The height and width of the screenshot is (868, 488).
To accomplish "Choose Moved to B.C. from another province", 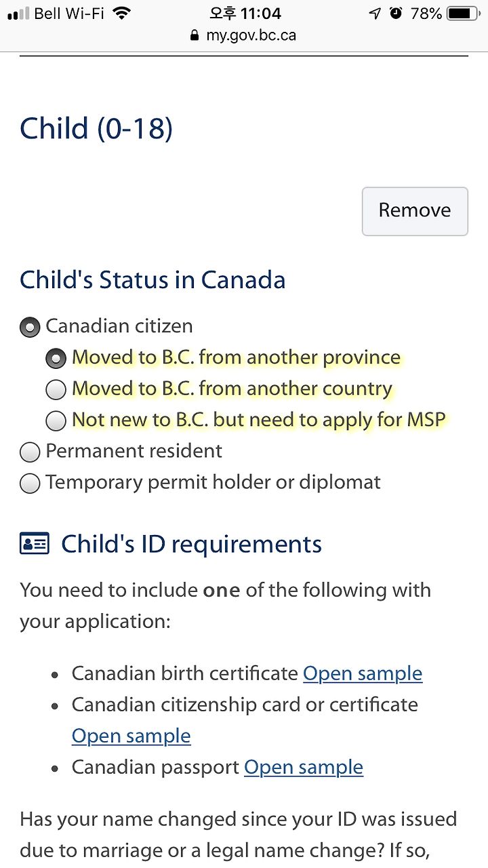I will pos(56,358).
